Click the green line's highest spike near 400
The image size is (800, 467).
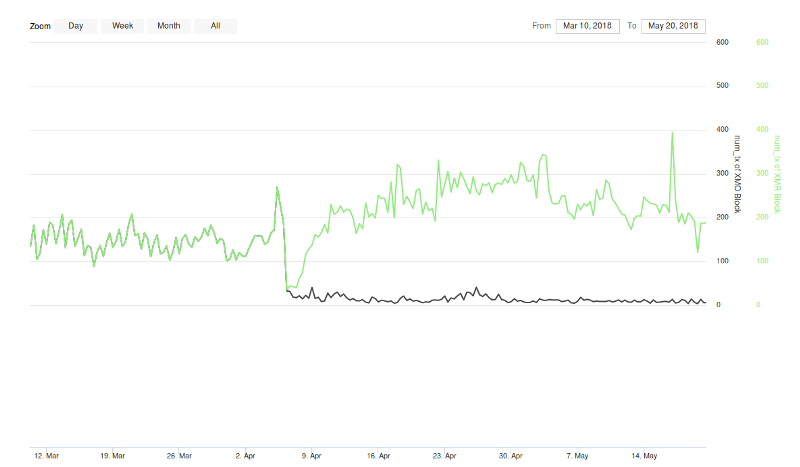coord(672,133)
